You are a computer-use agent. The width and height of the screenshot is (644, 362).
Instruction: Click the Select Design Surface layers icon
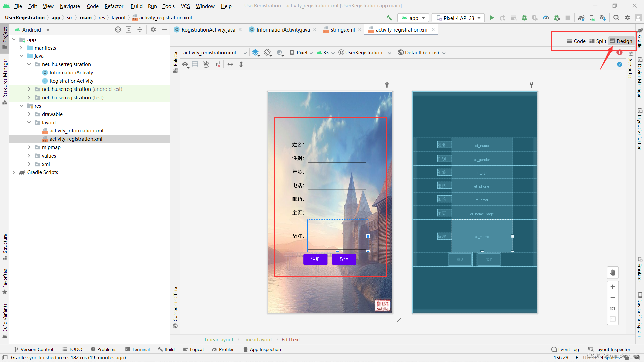[255, 53]
